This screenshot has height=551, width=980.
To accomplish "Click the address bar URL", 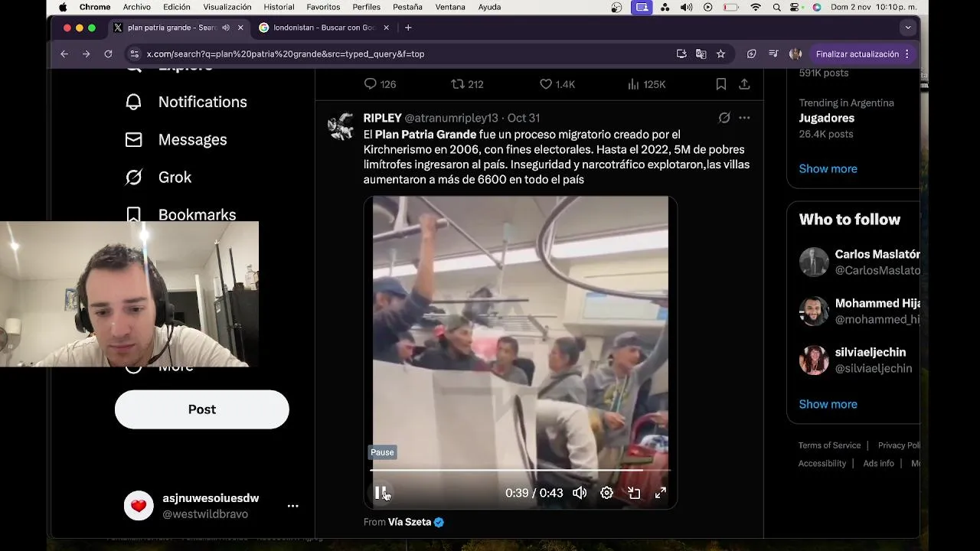I will [286, 54].
